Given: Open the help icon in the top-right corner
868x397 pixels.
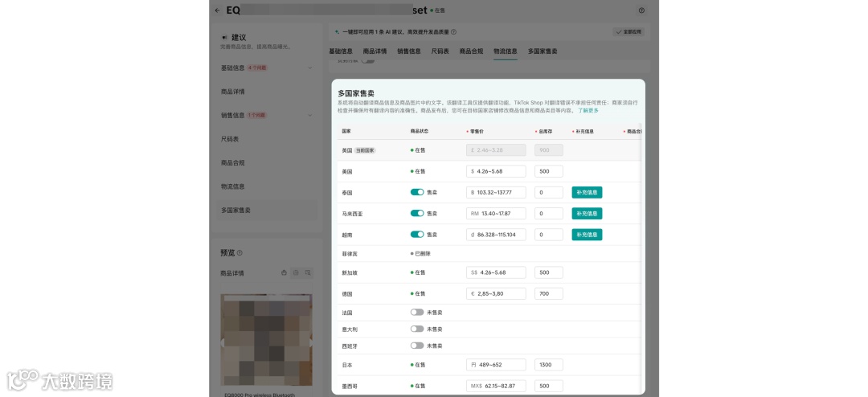Looking at the screenshot, I should coord(641,10).
